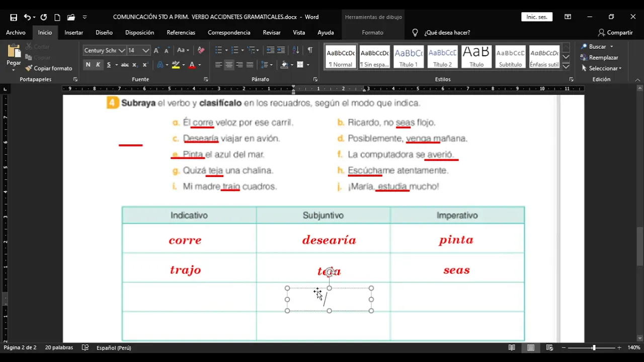Click the Inic. ses. sign-in button
644x362 pixels.
pyautogui.click(x=537, y=17)
